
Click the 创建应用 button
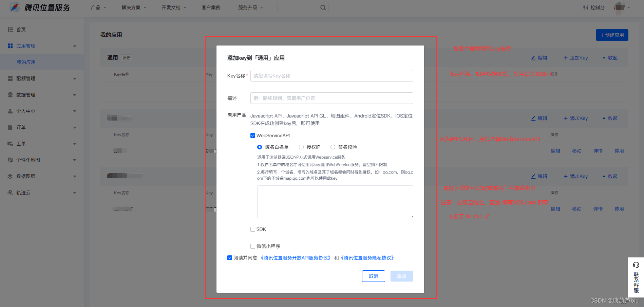point(612,35)
